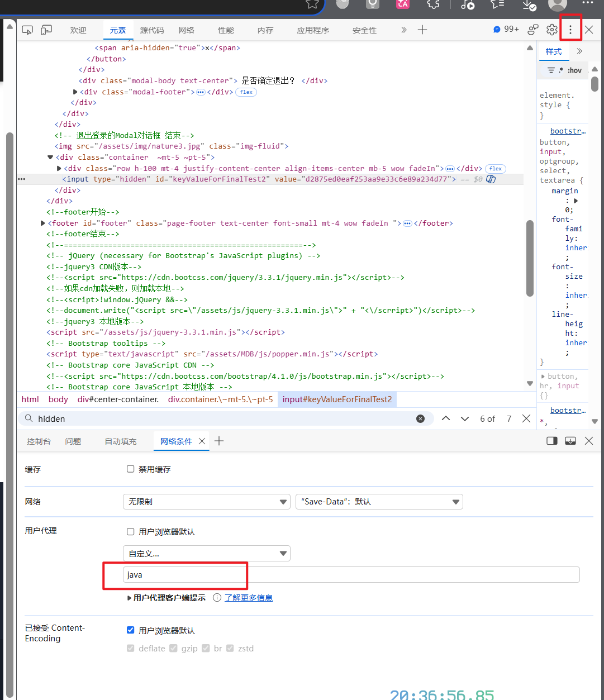Click the Edge favorites star icon
The width and height of the screenshot is (604, 700).
tap(312, 4)
